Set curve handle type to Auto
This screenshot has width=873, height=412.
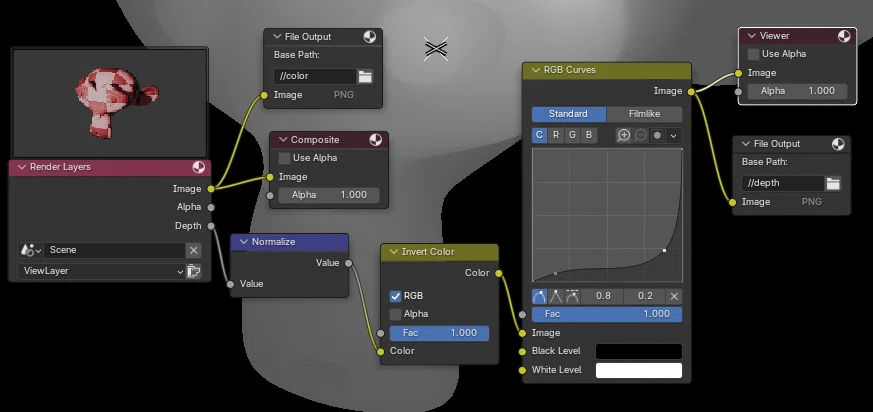point(539,296)
